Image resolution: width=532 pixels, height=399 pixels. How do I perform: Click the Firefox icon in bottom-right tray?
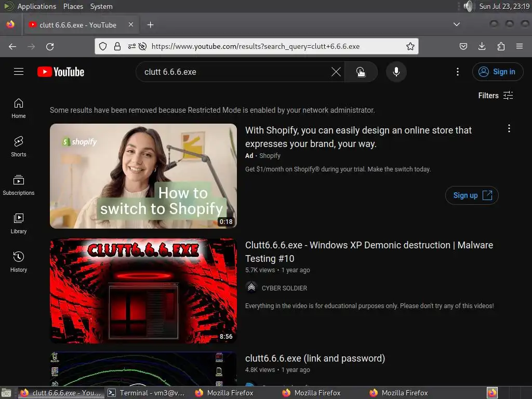(492, 393)
